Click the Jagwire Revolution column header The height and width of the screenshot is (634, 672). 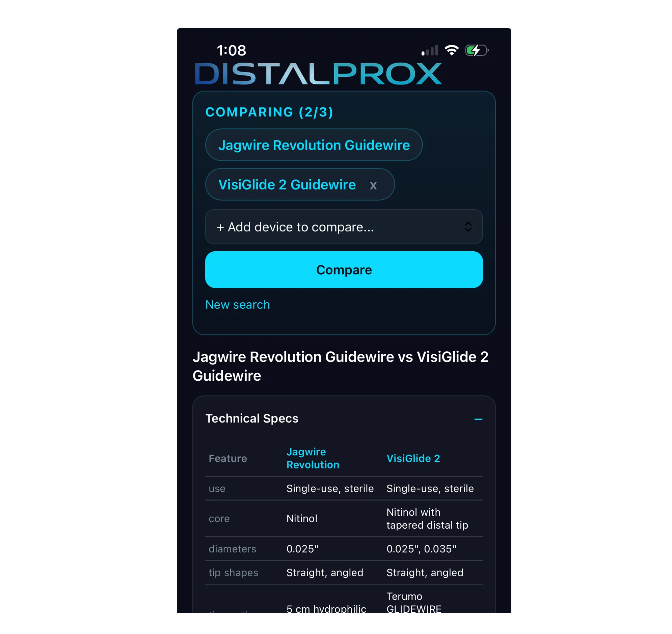(313, 458)
